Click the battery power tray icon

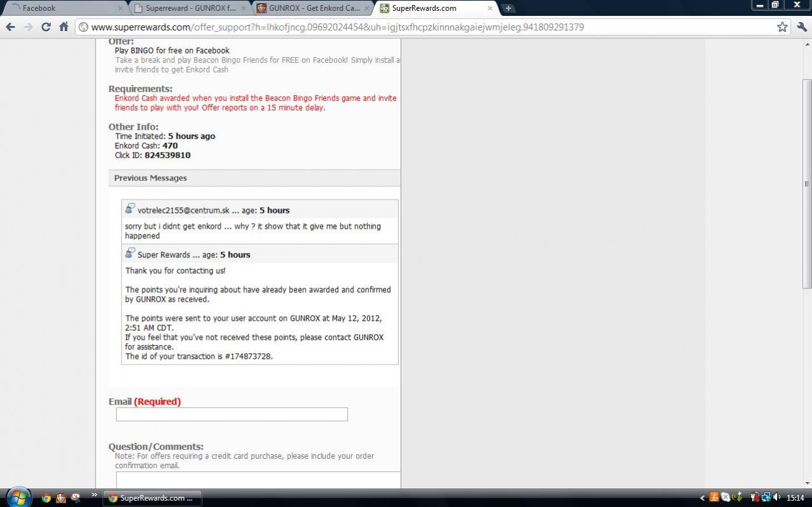755,498
